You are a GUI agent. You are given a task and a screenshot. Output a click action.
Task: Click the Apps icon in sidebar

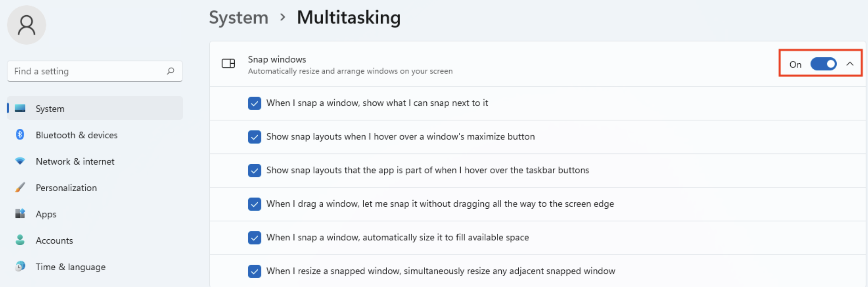coord(20,214)
